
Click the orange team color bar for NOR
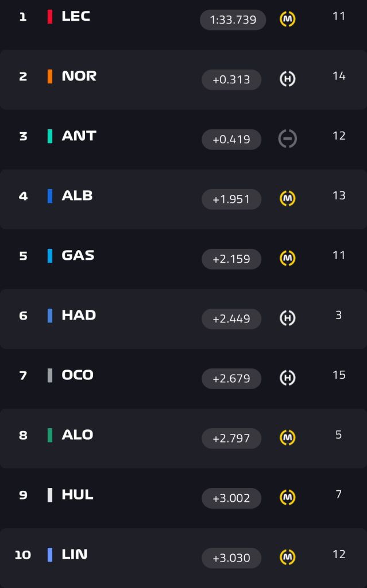(x=50, y=76)
